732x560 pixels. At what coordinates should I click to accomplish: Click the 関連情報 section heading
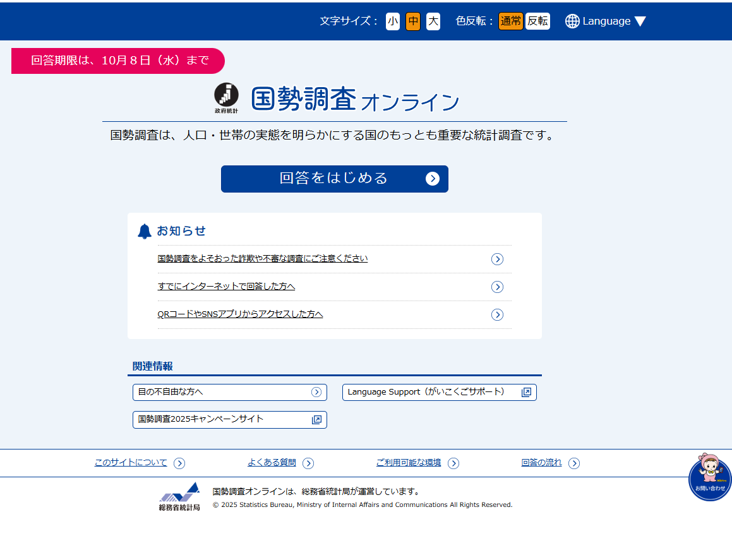pos(153,366)
